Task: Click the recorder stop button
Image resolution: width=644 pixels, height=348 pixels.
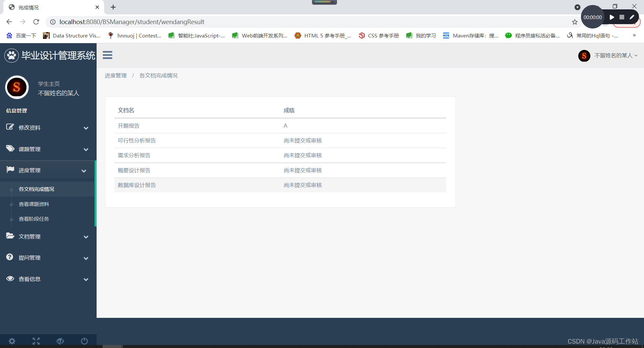Action: (622, 17)
